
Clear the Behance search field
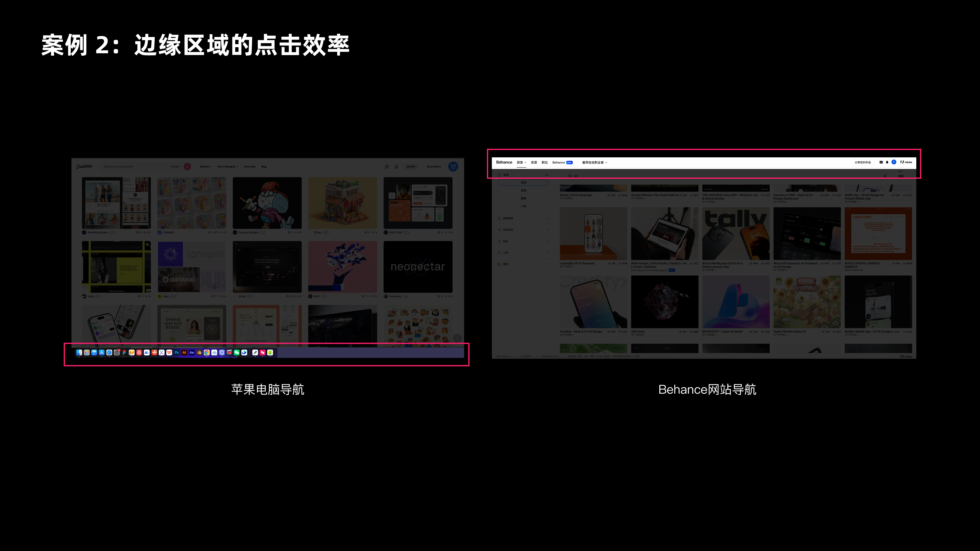885,176
